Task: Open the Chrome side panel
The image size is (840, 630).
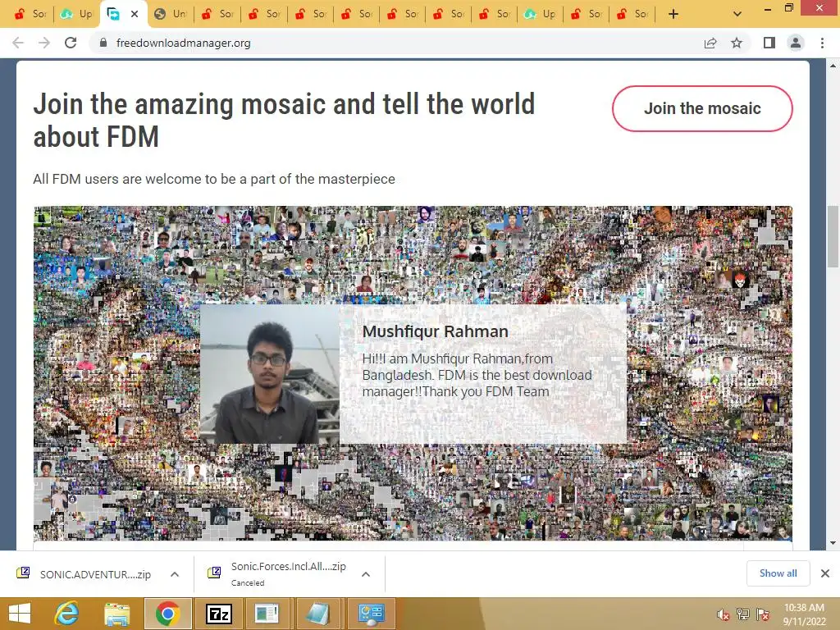Action: [x=769, y=43]
